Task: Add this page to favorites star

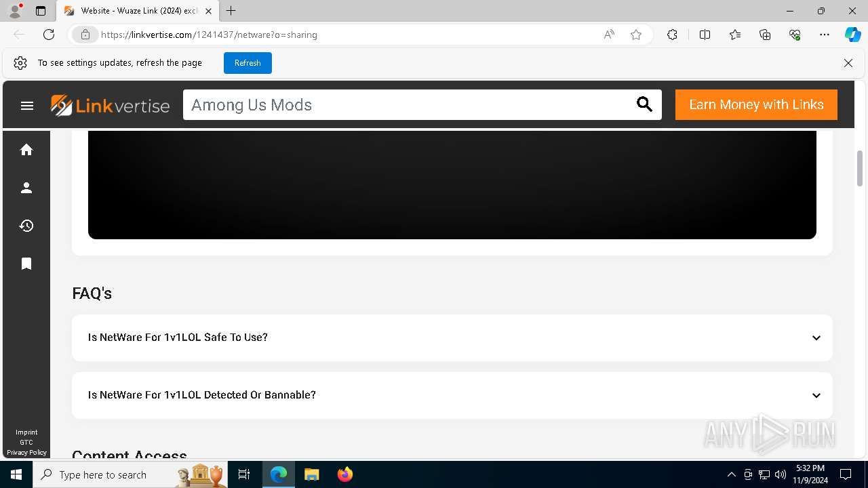Action: (636, 35)
